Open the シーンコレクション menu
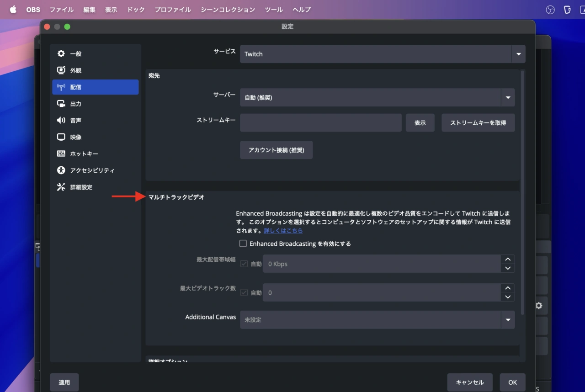The width and height of the screenshot is (585, 392). pos(228,10)
